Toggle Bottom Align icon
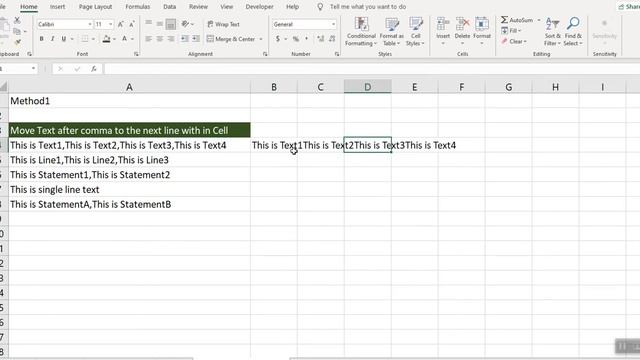Viewport: 640px width, 360px height. point(171,24)
